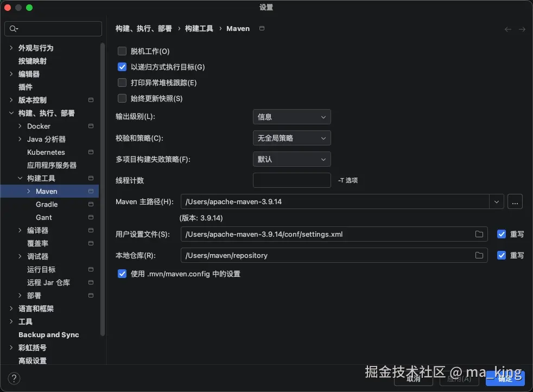Select 高级设置 in settings tree

(x=32, y=361)
